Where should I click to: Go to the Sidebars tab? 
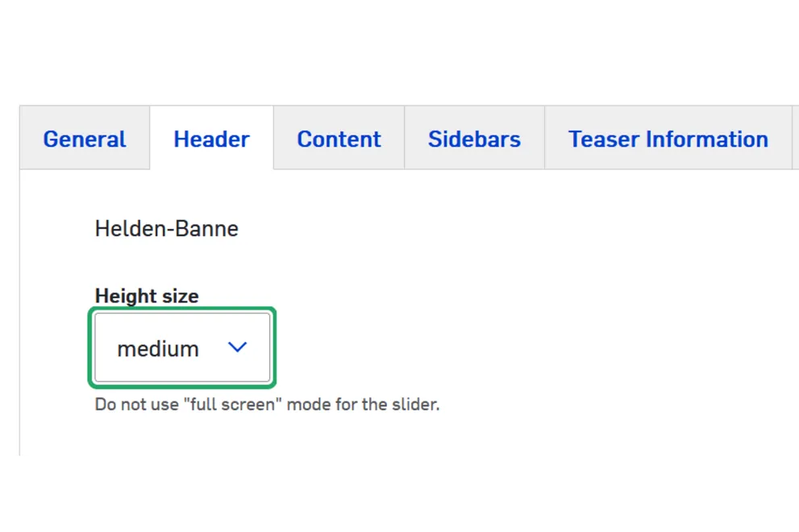point(474,139)
